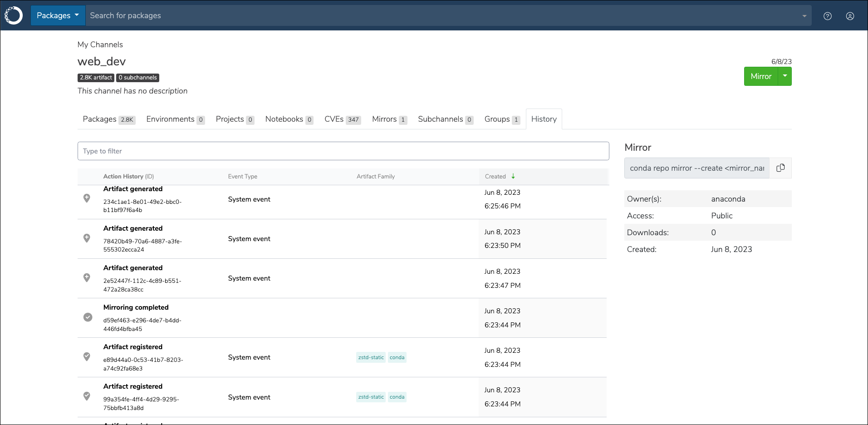Click the Anaconda logo icon
The height and width of the screenshot is (425, 868).
[14, 15]
